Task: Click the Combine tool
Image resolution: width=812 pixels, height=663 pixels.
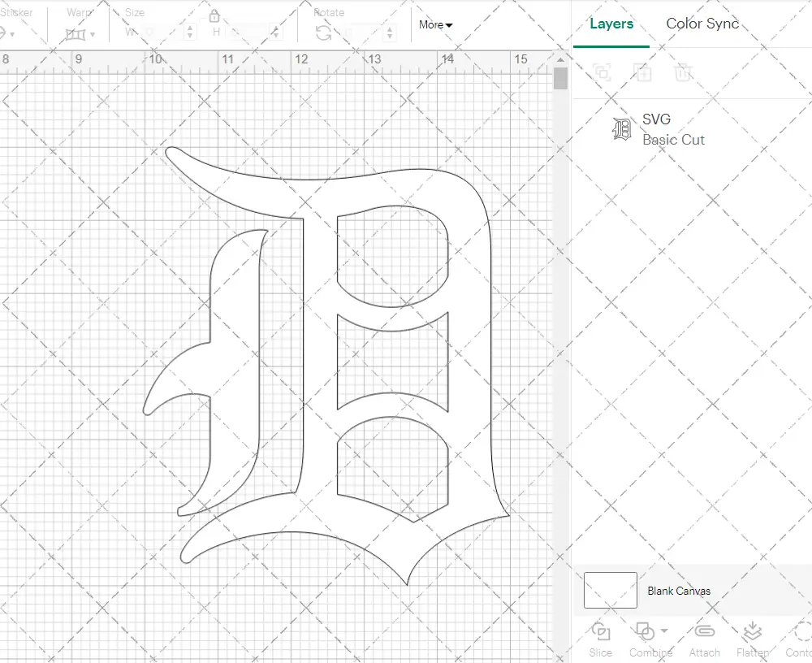Action: click(650, 639)
